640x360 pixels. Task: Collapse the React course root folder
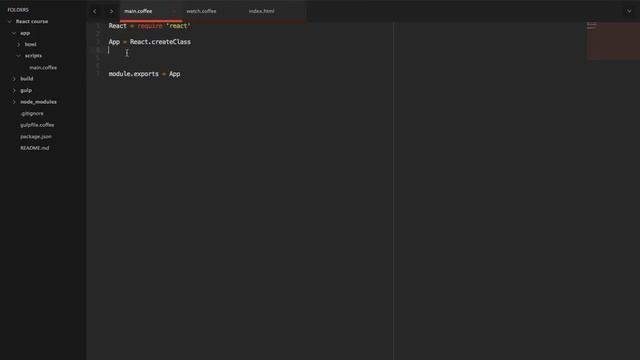(x=9, y=21)
